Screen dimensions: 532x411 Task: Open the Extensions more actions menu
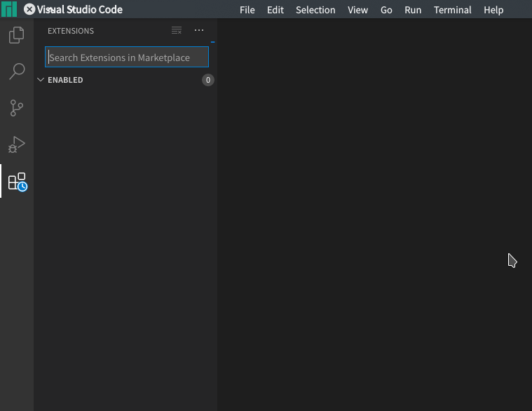pos(199,31)
